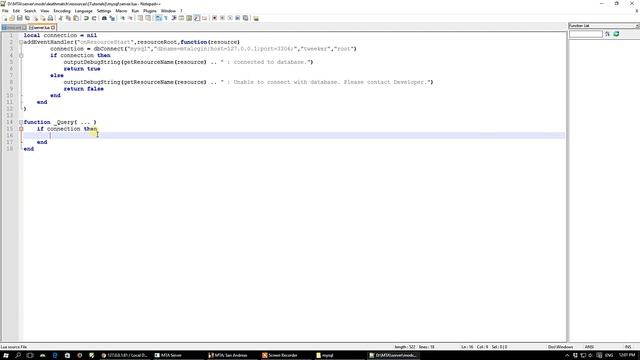Toggle Word wrap toolbar icon

[x=158, y=18]
